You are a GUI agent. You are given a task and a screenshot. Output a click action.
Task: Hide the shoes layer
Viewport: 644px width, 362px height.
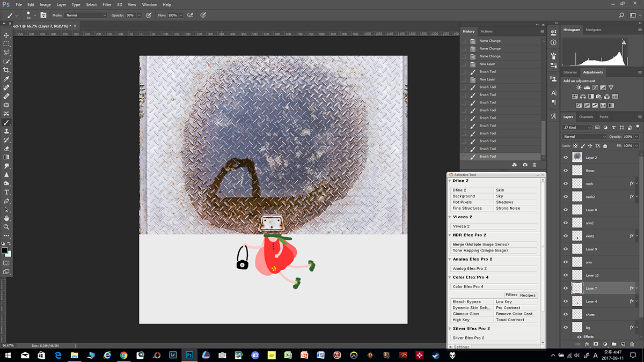[x=566, y=314]
